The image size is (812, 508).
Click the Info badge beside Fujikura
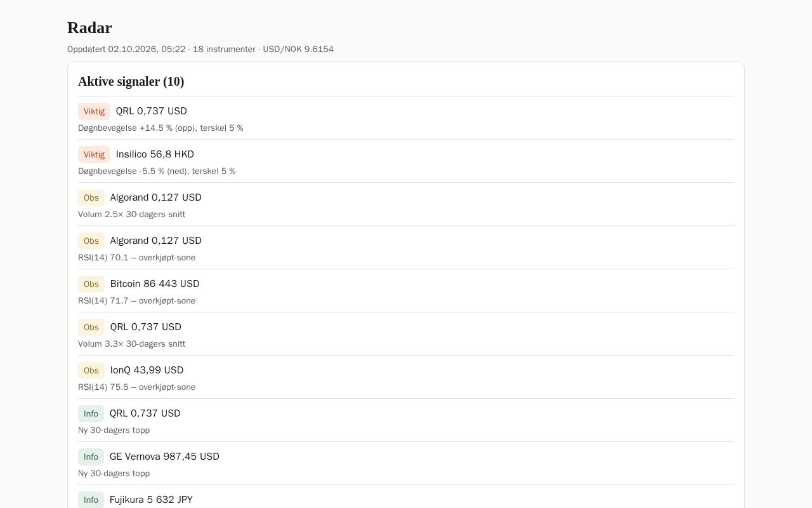click(x=91, y=500)
